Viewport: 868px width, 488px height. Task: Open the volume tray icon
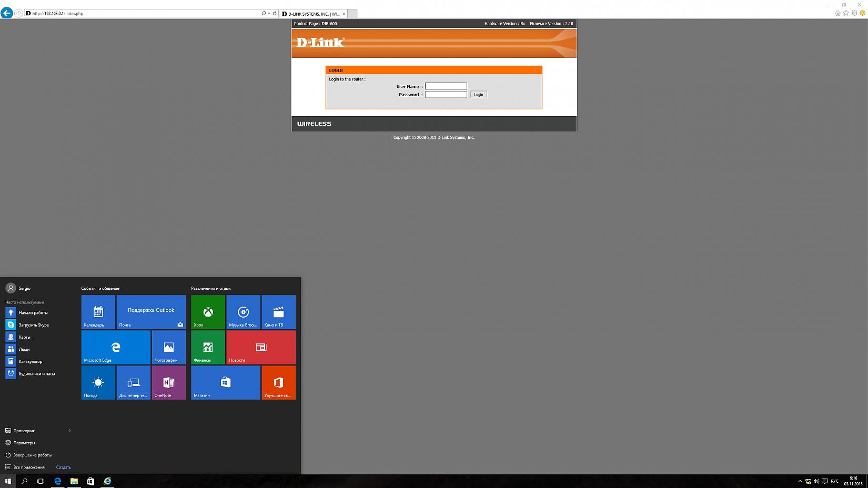pyautogui.click(x=816, y=481)
